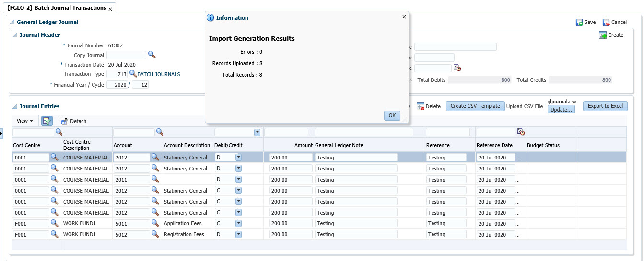Collapse the Journal Entries section

(15, 106)
